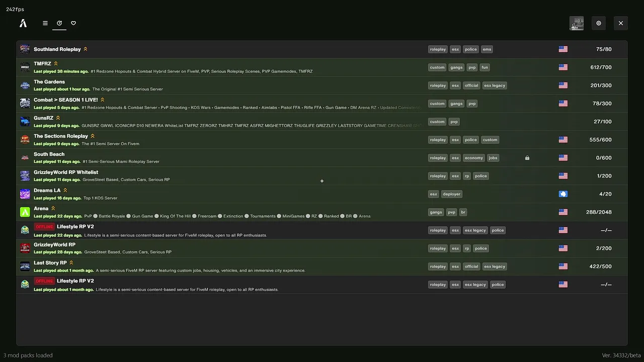644x362 pixels.
Task: Click the "288/2048" player count
Action: click(599, 212)
